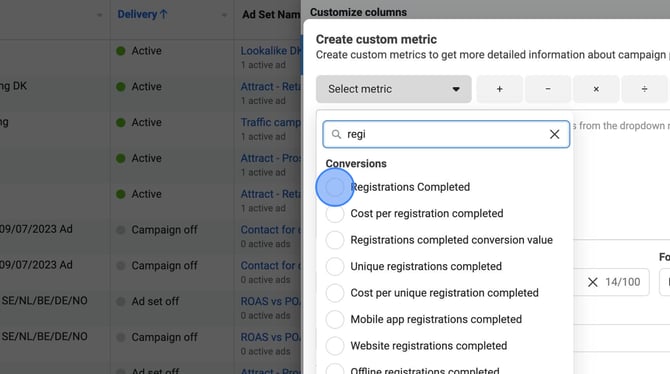This screenshot has height=374, width=670.
Task: Open the Select metric dropdown
Action: [x=394, y=89]
